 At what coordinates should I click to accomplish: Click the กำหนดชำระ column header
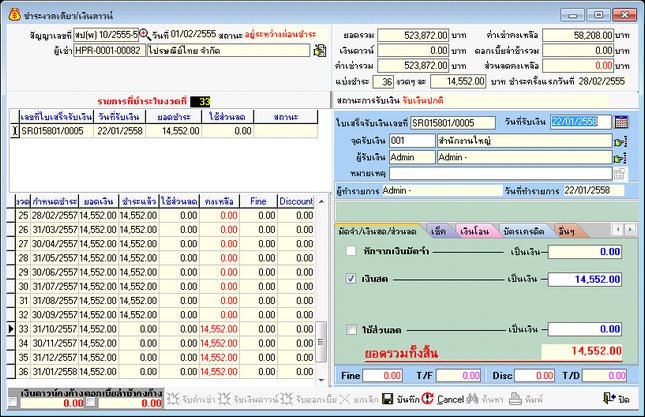55,202
